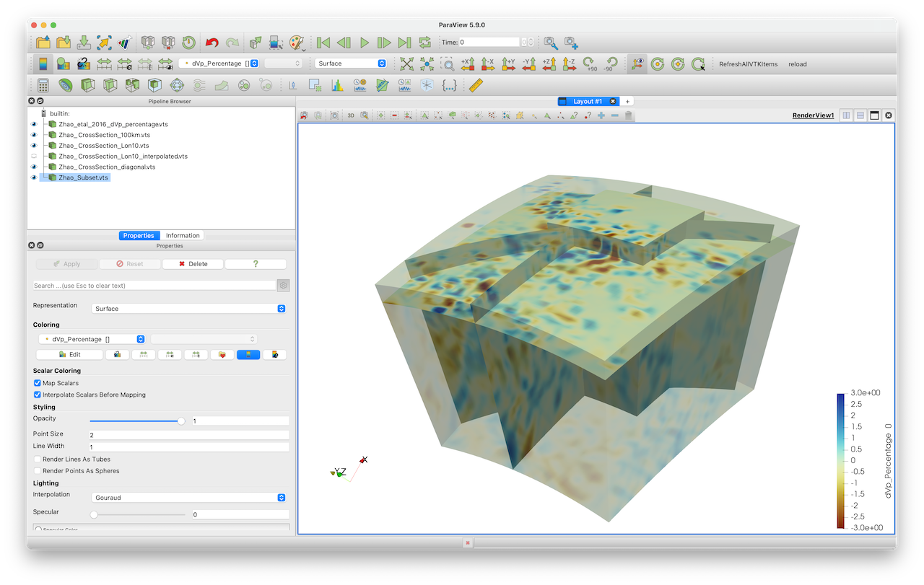Select the ruler measurement tool icon
This screenshot has width=924, height=585.
coord(475,85)
